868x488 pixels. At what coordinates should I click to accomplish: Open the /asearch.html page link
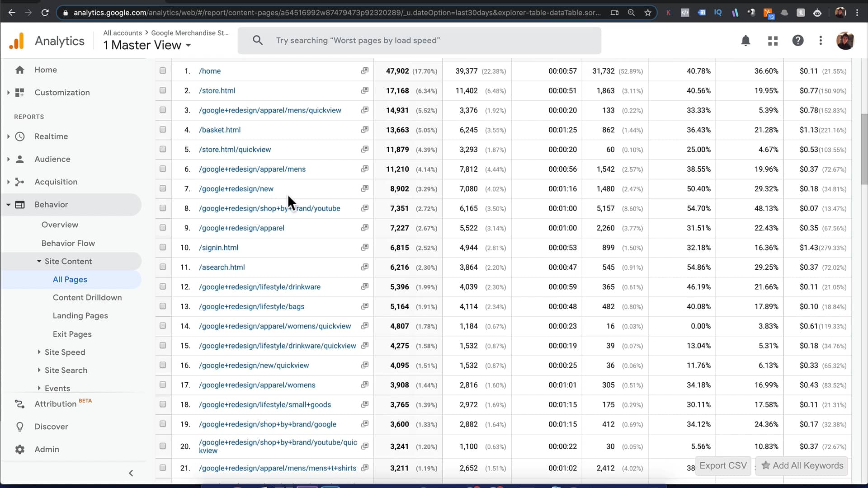(221, 267)
